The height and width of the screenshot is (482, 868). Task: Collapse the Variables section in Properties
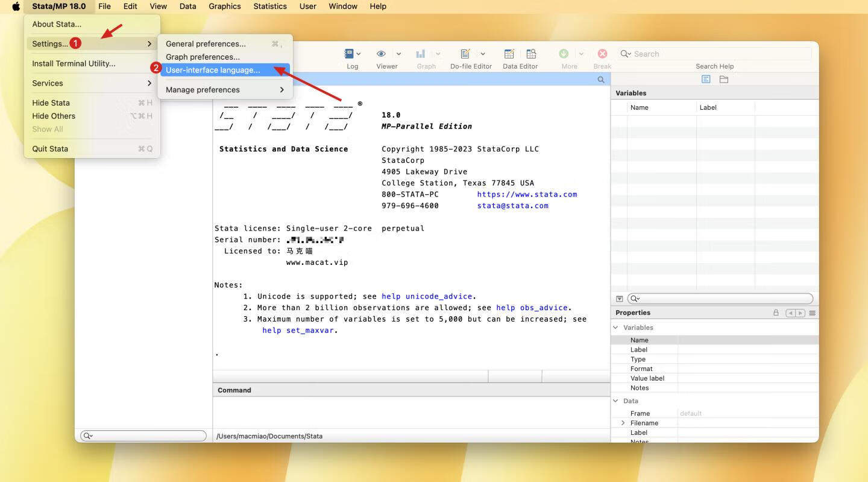click(616, 328)
